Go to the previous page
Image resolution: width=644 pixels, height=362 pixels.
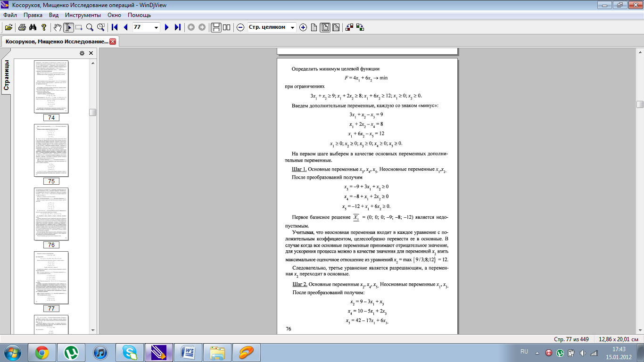click(125, 27)
